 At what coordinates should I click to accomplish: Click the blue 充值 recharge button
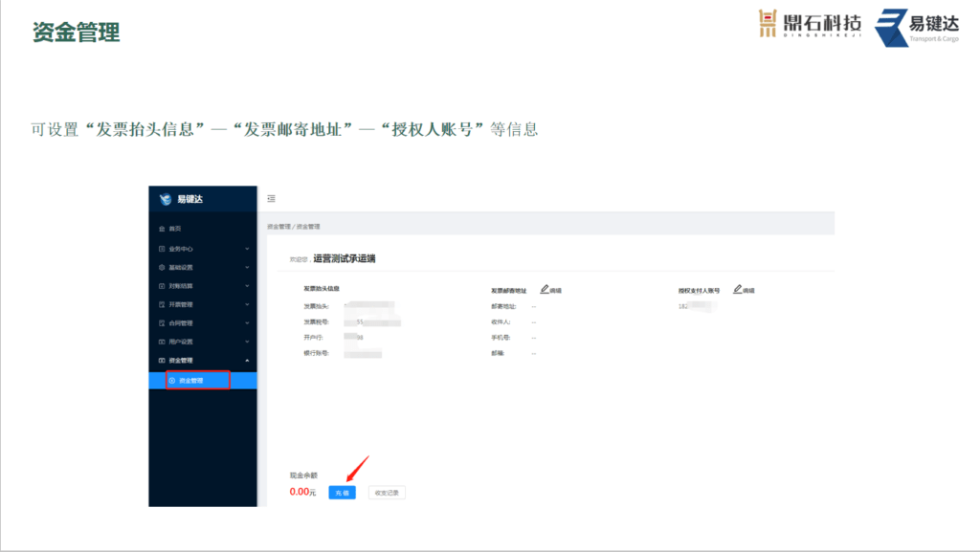point(342,493)
